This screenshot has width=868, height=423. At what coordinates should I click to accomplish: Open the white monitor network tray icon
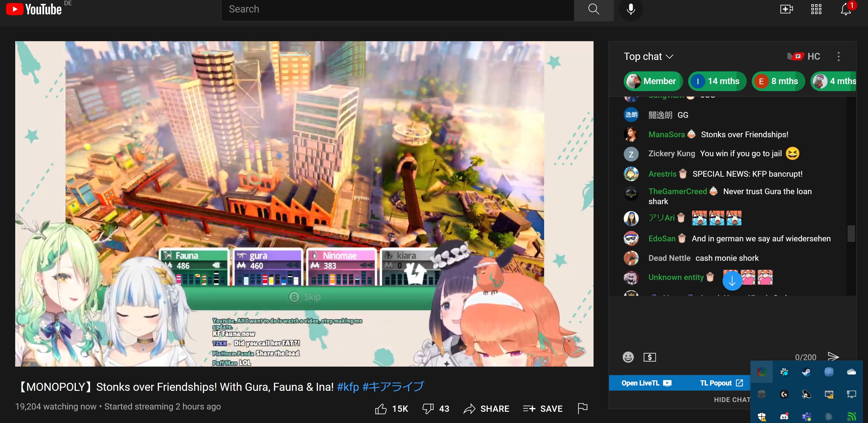point(851,394)
